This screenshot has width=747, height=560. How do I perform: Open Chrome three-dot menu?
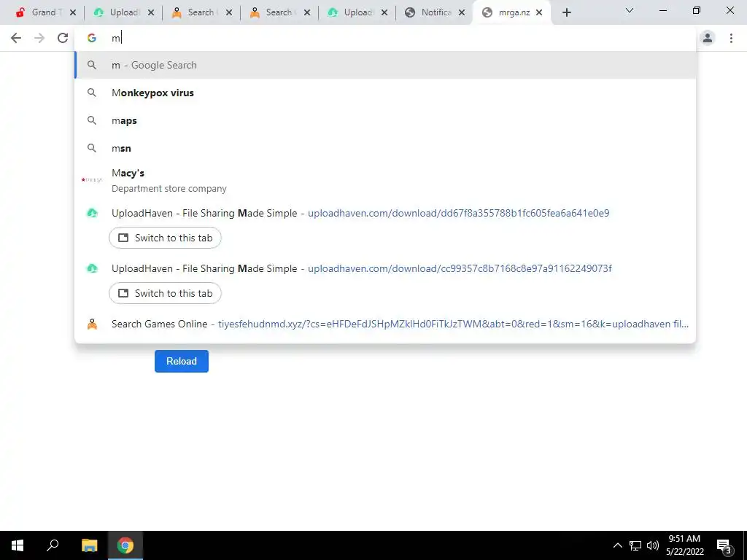731,38
